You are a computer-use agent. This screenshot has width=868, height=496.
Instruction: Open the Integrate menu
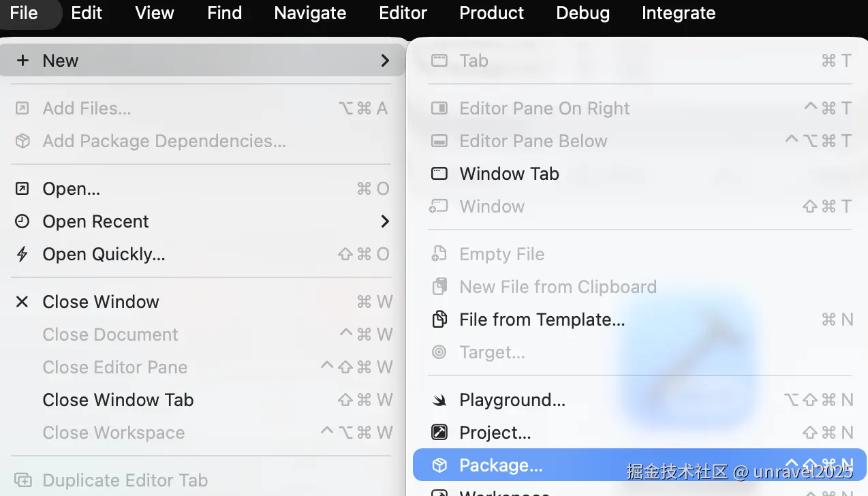point(678,13)
